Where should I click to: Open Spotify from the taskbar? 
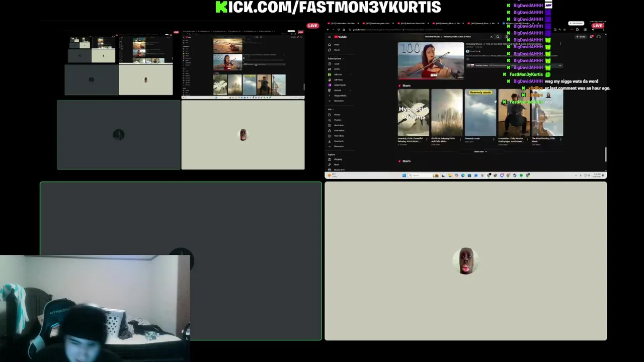tap(521, 175)
